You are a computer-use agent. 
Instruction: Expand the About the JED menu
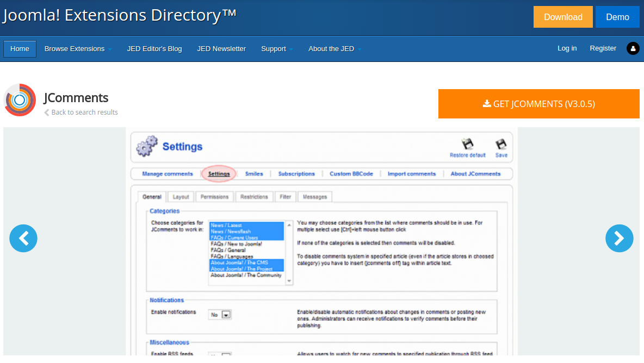pos(335,49)
